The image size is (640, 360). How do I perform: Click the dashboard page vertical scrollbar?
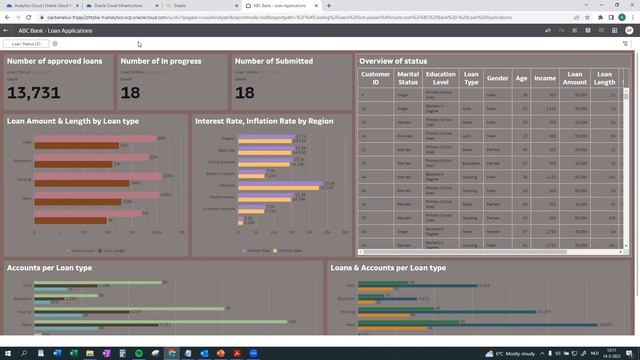[637, 174]
